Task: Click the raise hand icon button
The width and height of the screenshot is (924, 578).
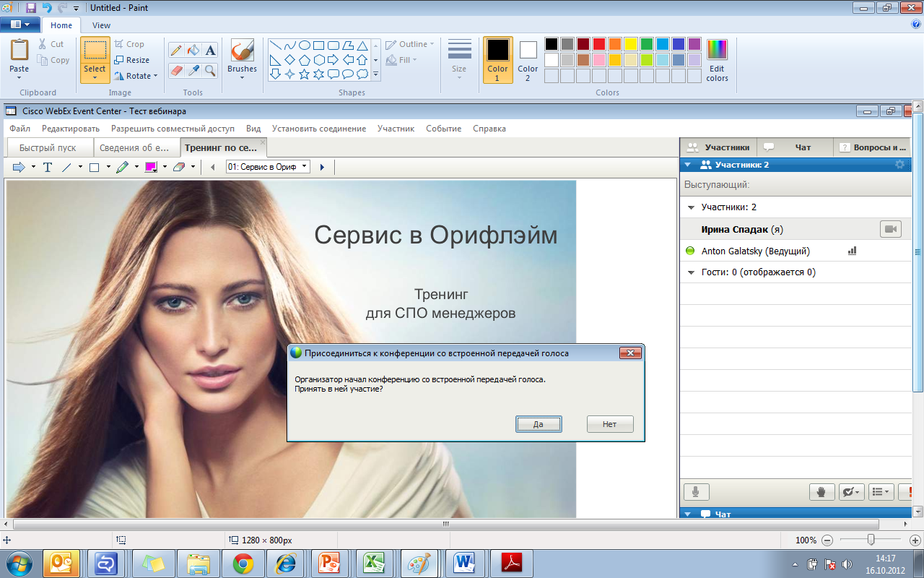Action: point(821,492)
